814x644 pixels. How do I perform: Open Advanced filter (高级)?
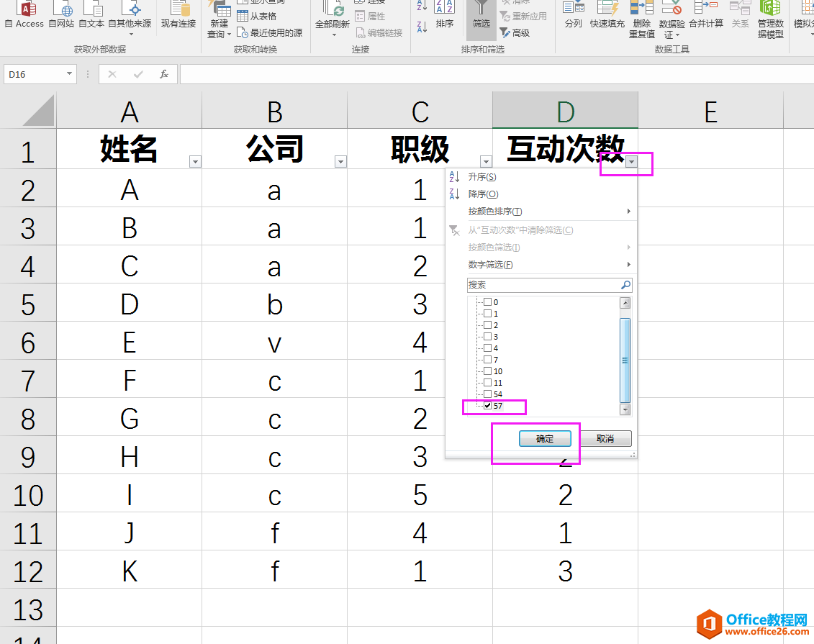tap(515, 32)
